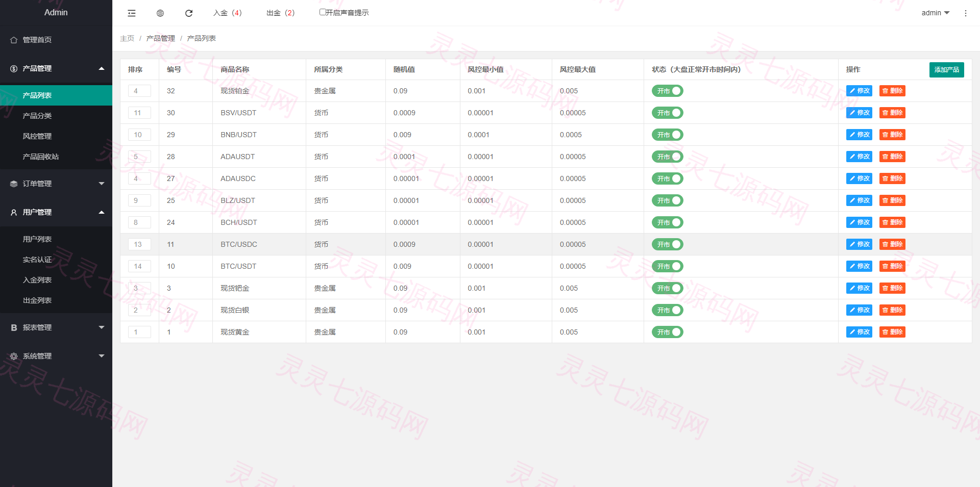Click 删除 for the BNB/USDT row
980x487 pixels.
892,135
